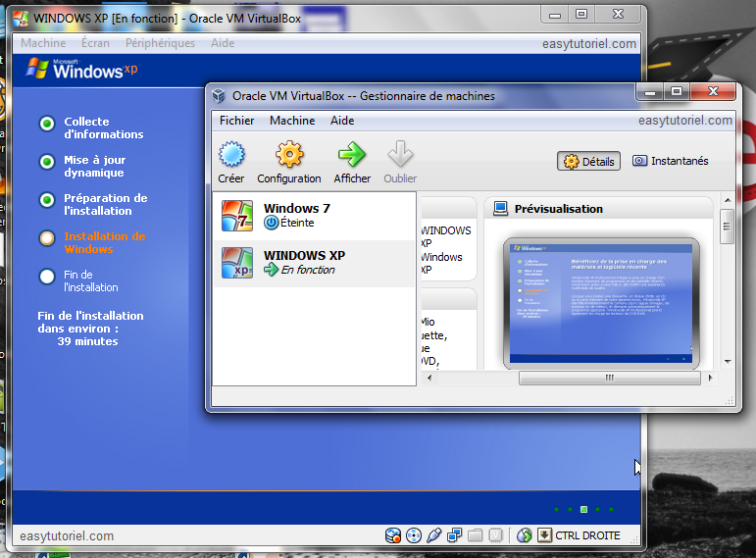
Task: Open Machine menu in WINDOWS XP window
Action: 43,43
